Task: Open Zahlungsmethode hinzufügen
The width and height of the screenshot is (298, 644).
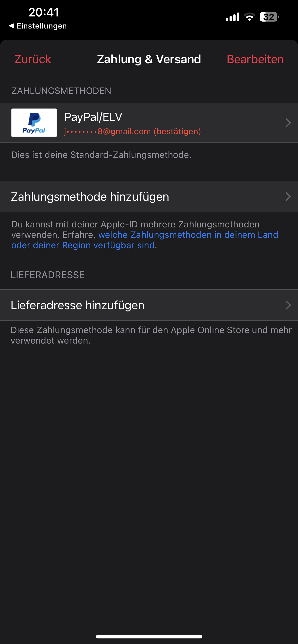Action: tap(149, 197)
